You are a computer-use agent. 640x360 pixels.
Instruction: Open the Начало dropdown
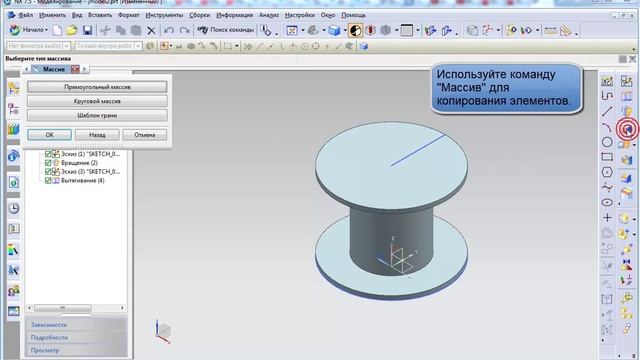[x=29, y=30]
